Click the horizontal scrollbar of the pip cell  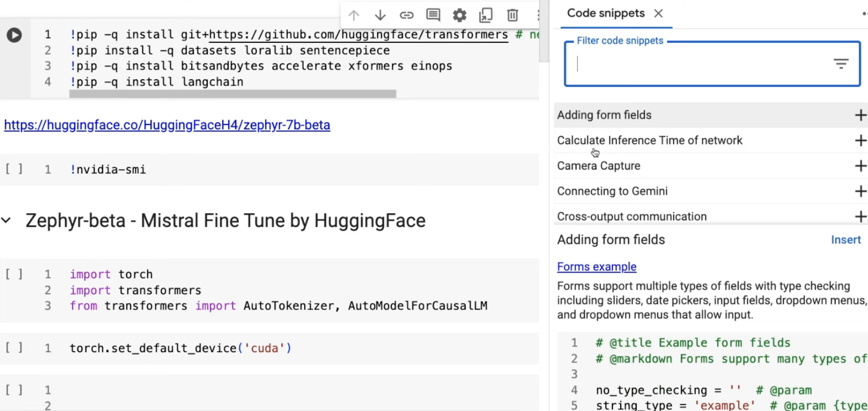[233, 94]
